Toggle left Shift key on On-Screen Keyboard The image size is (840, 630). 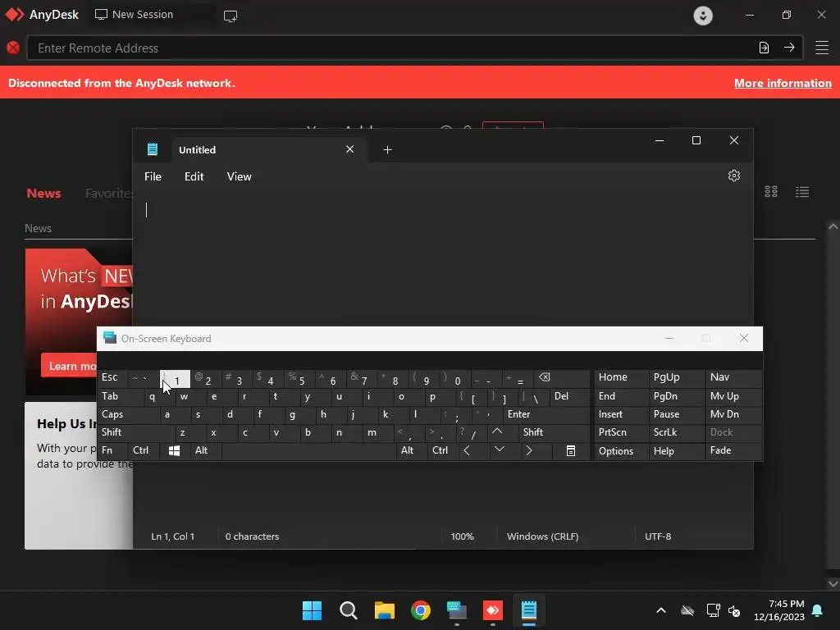click(136, 432)
